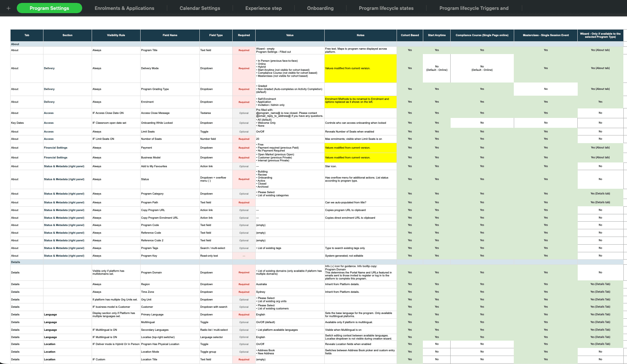Click the Language selector cell
The image size is (627, 364).
click(216, 337)
